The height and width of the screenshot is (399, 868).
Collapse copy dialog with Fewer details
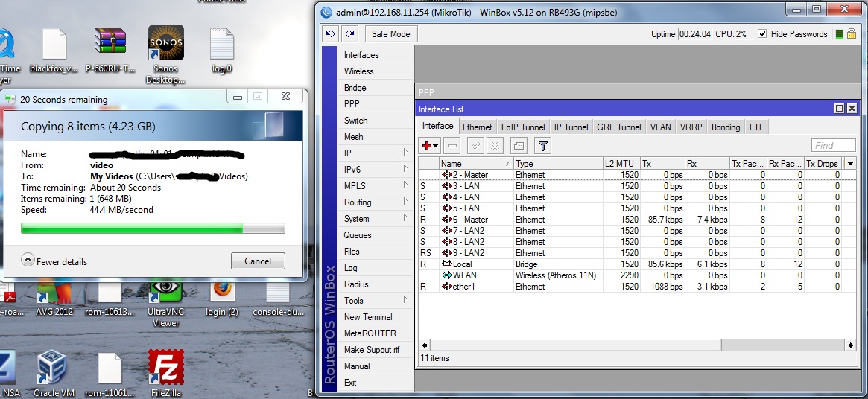54,261
